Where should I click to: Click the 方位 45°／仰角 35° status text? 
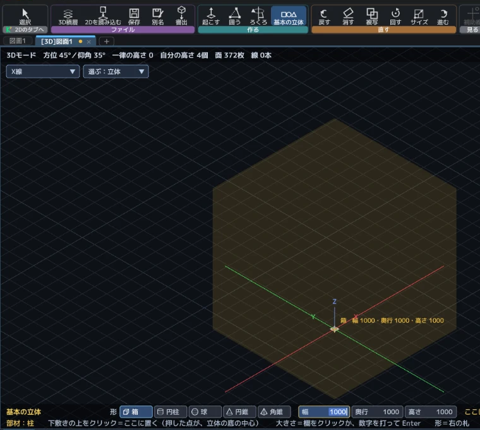[x=74, y=55]
